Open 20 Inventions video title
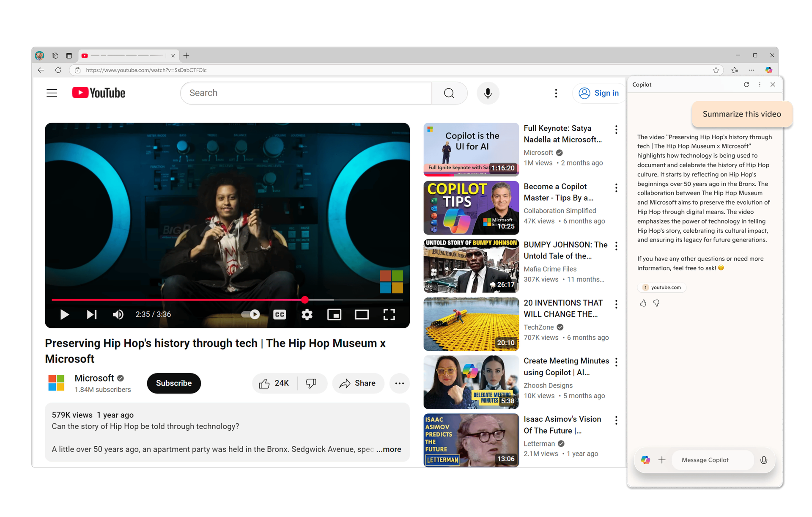 click(563, 308)
